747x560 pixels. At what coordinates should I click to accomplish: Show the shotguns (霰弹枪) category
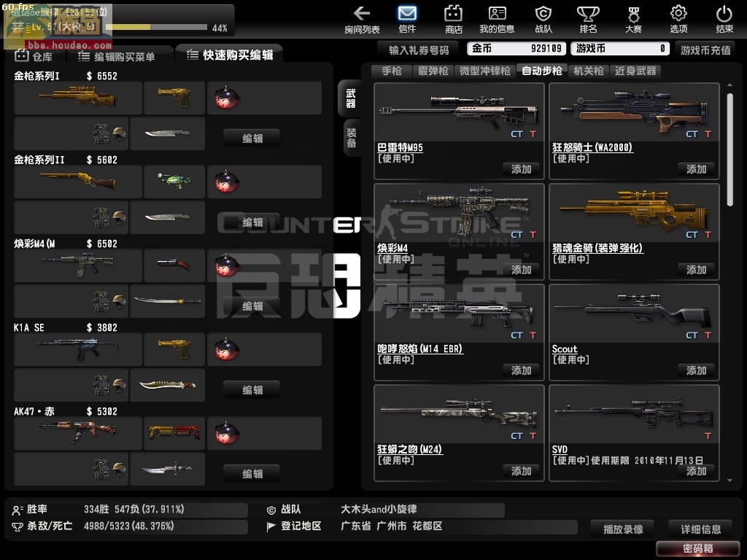(433, 71)
